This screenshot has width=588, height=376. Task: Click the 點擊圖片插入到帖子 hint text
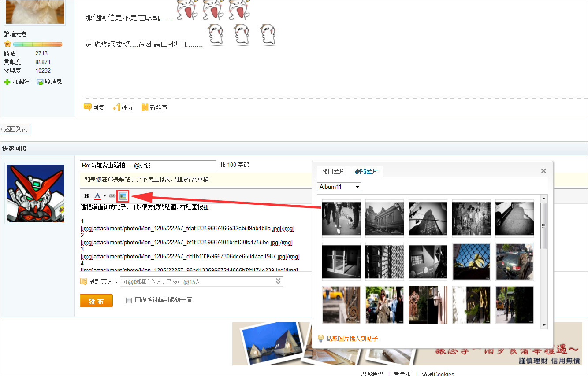point(352,339)
